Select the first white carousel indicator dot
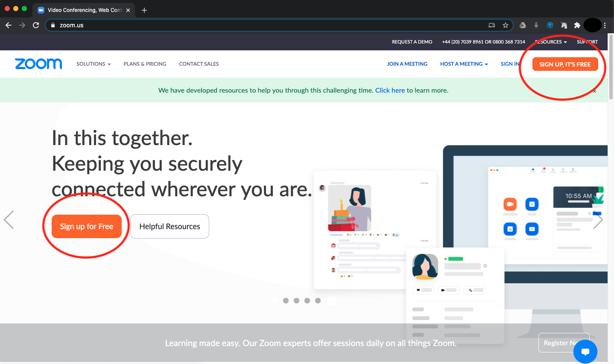Image resolution: width=614 pixels, height=364 pixels. click(x=275, y=301)
